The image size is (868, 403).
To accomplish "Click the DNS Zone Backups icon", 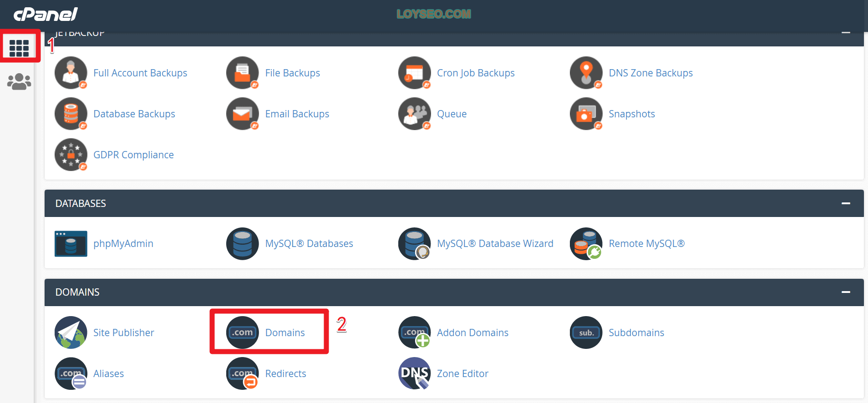I will pyautogui.click(x=586, y=73).
